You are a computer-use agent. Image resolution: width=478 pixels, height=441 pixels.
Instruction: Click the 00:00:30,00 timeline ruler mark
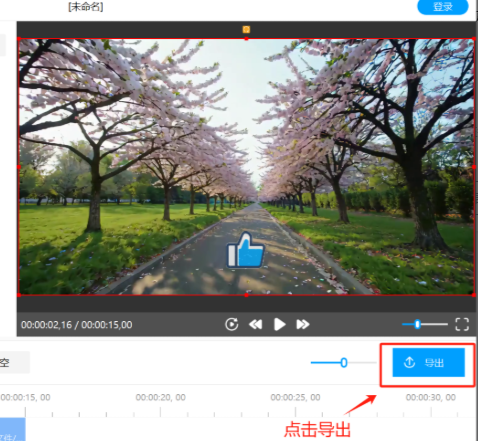pos(431,397)
